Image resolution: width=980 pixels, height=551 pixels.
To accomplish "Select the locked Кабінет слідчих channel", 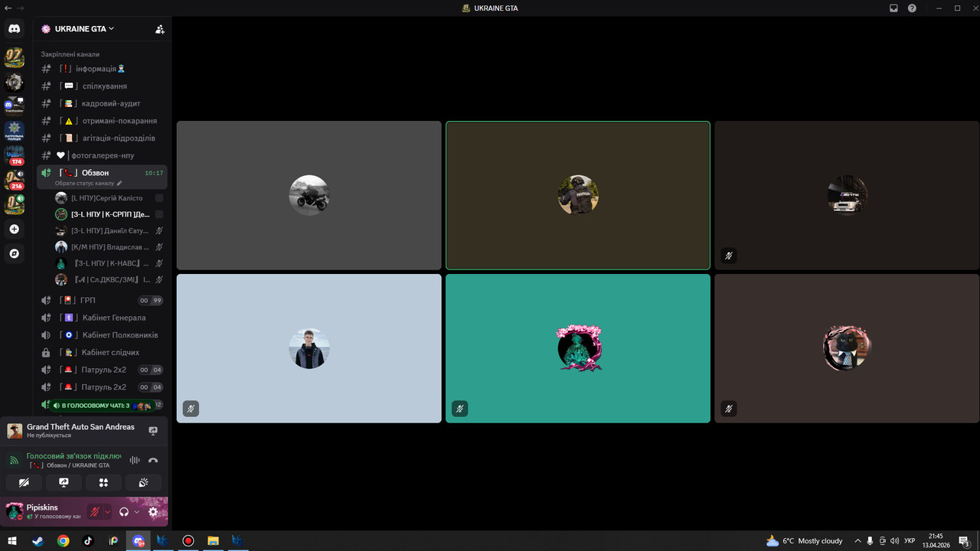I will [102, 353].
